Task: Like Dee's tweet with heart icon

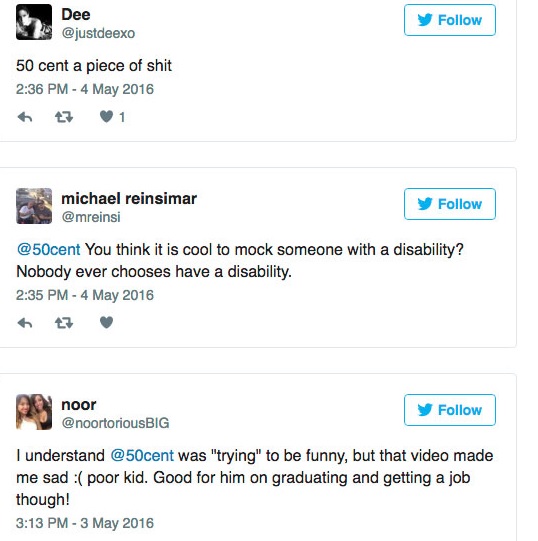Action: click(106, 117)
